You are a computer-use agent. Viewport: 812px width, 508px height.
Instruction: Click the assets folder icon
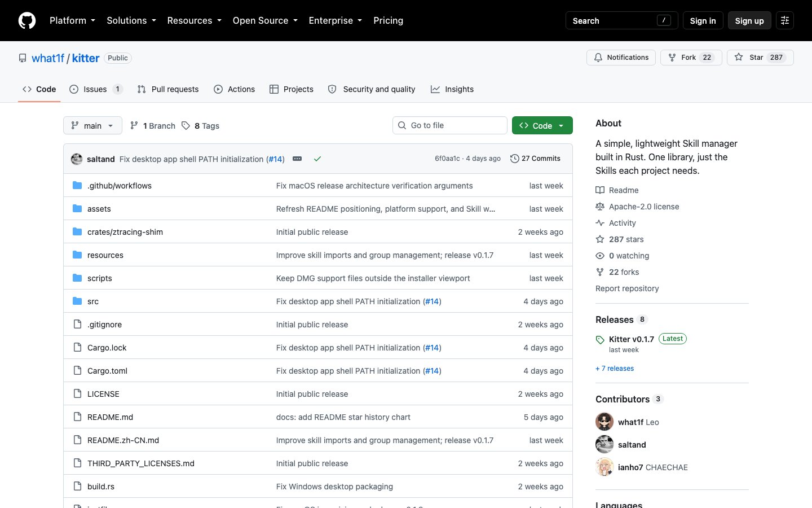click(x=77, y=209)
